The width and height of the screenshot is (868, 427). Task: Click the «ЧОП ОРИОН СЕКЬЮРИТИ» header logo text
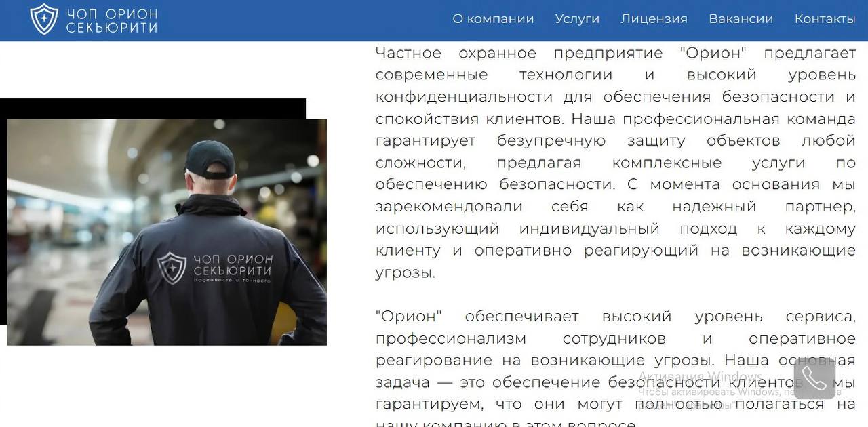click(x=112, y=21)
